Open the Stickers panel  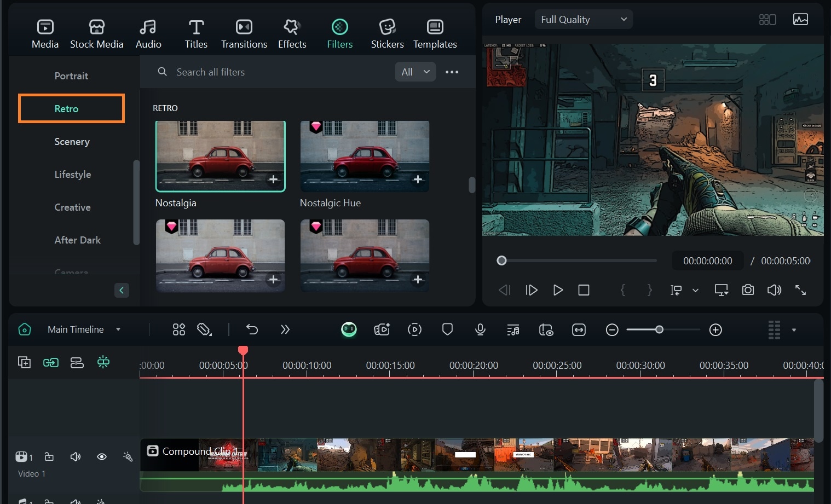[387, 33]
